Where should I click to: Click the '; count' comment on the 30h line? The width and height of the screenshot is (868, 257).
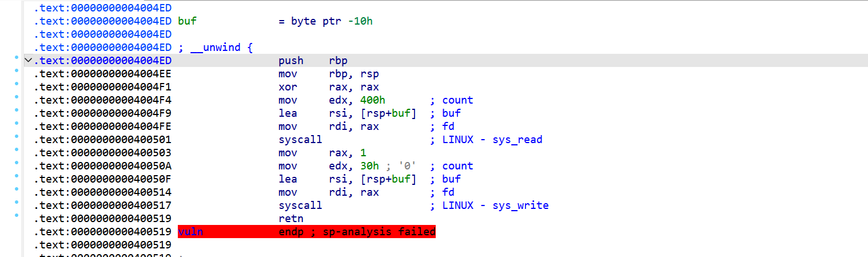click(x=452, y=166)
